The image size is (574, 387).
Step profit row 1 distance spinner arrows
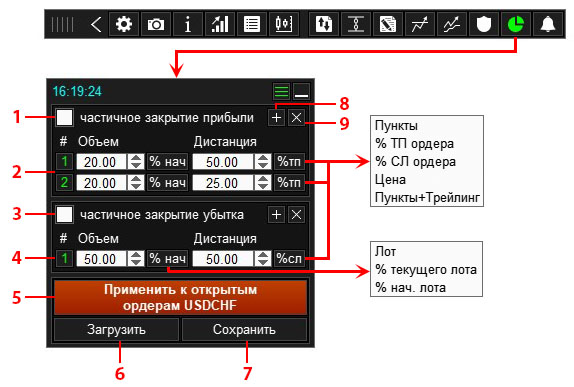coord(263,161)
